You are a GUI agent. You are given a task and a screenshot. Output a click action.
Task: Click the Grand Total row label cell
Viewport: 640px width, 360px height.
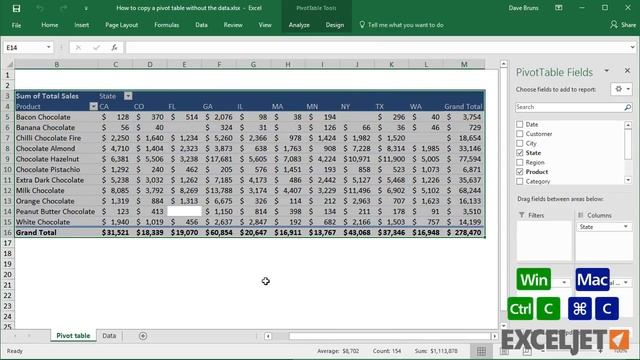click(x=56, y=232)
